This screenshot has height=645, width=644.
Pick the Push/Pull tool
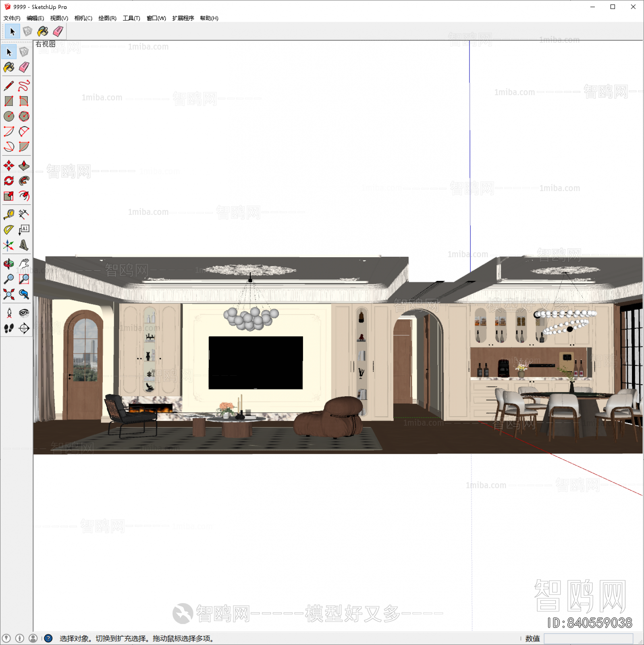click(24, 166)
